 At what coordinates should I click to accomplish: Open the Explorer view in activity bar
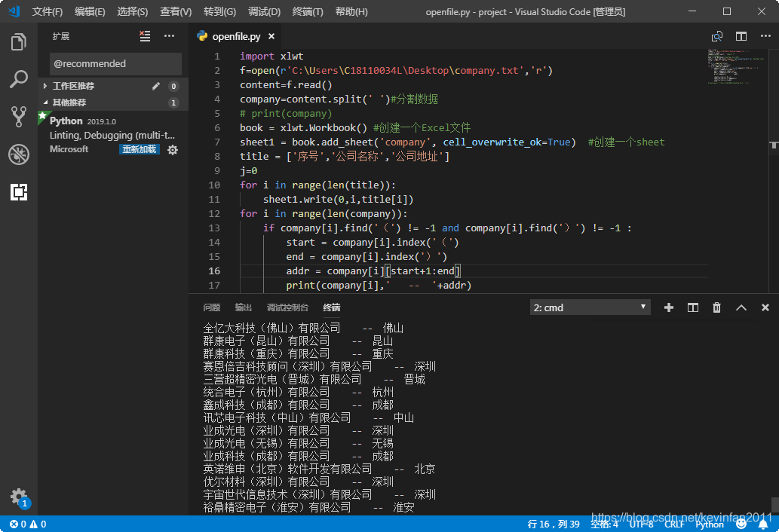coord(18,41)
